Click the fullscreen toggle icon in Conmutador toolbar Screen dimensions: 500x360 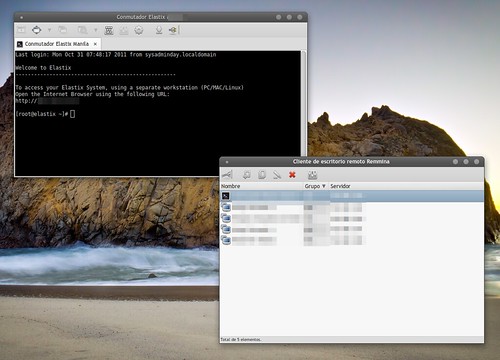tap(36, 30)
